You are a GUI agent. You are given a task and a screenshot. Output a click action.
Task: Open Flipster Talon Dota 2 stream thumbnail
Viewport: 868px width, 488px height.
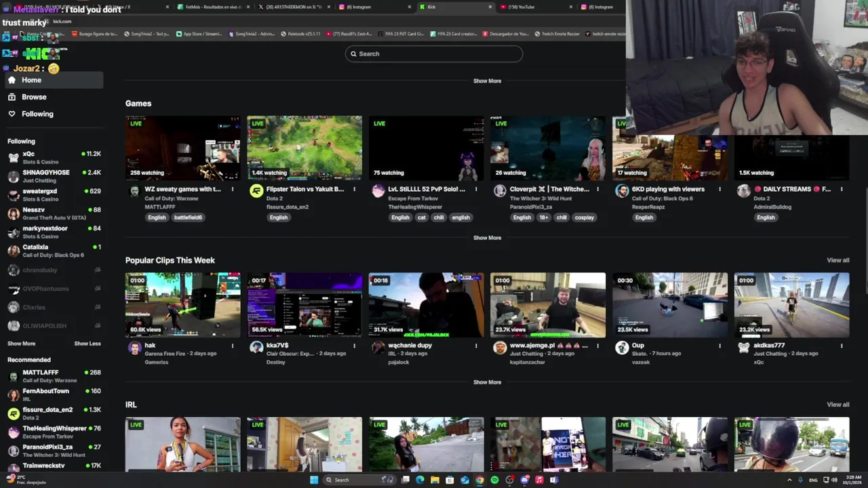tap(304, 148)
